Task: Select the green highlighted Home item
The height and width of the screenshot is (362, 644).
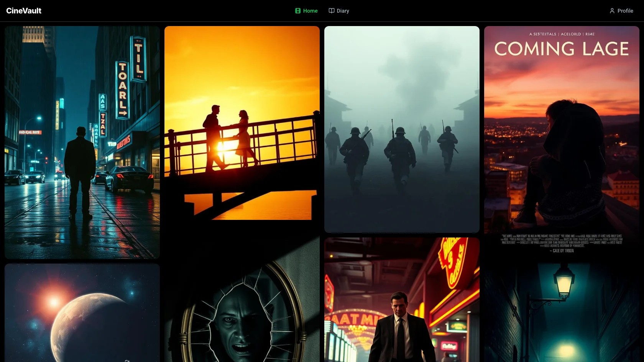Action: tap(306, 11)
